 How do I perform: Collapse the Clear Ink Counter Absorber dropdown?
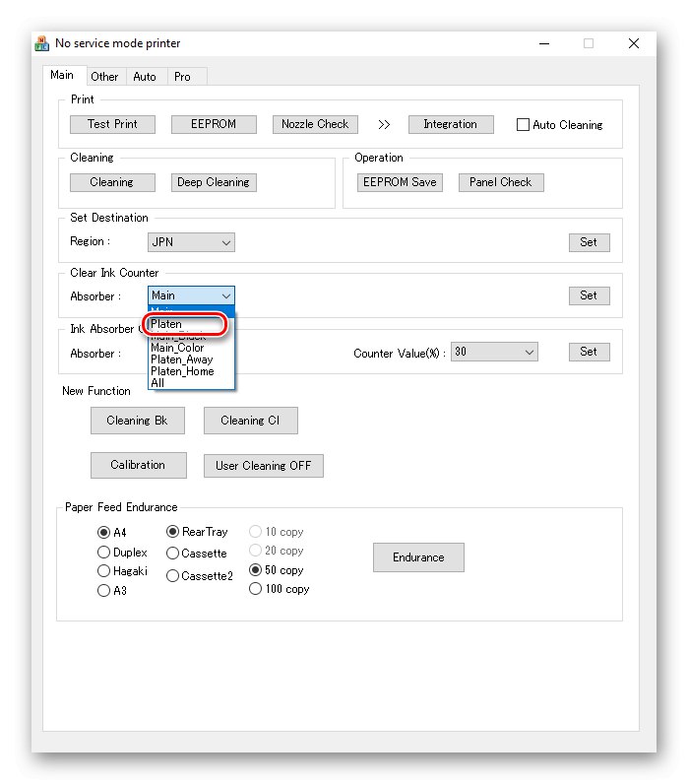pyautogui.click(x=191, y=295)
